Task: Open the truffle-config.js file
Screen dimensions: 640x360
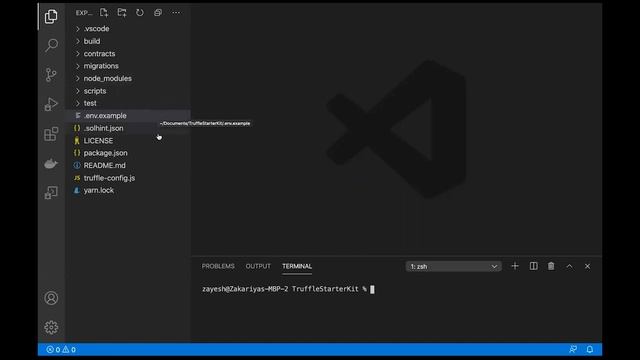Action: [128, 178]
